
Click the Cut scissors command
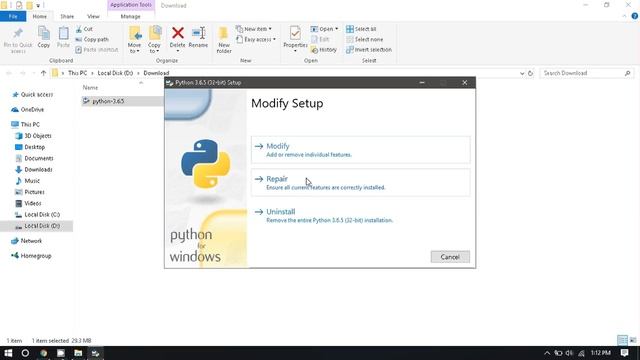point(84,29)
